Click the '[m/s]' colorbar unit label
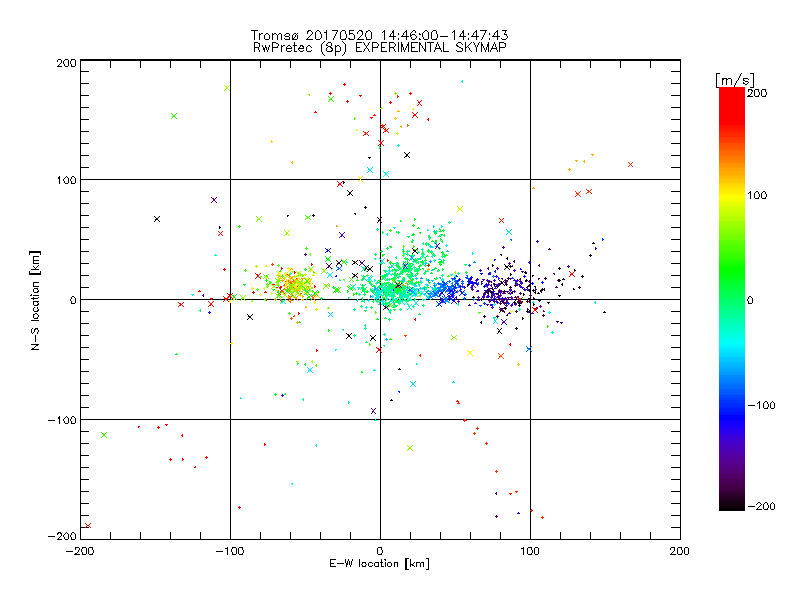Viewport: 800px width, 600px height. click(x=735, y=80)
